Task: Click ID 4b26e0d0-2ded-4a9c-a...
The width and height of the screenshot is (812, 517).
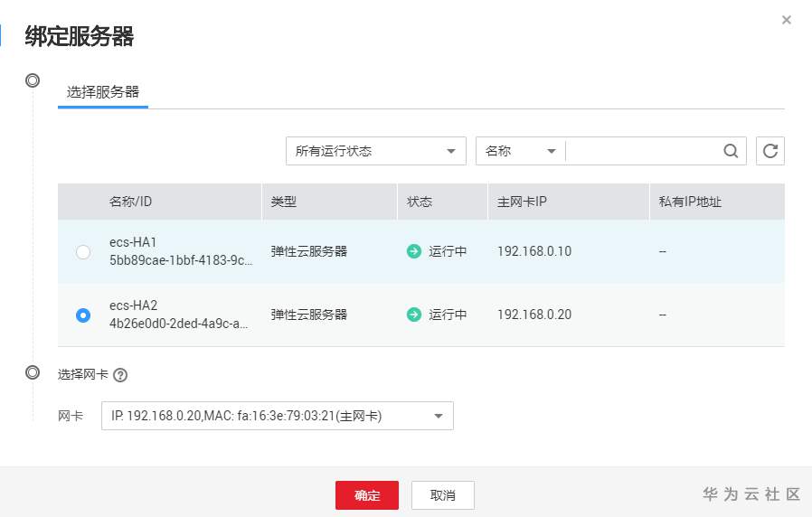Action: click(179, 324)
